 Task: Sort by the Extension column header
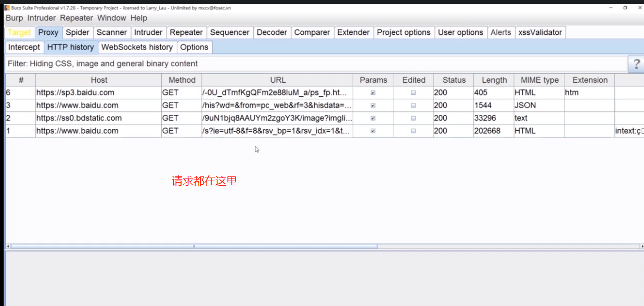click(x=590, y=80)
